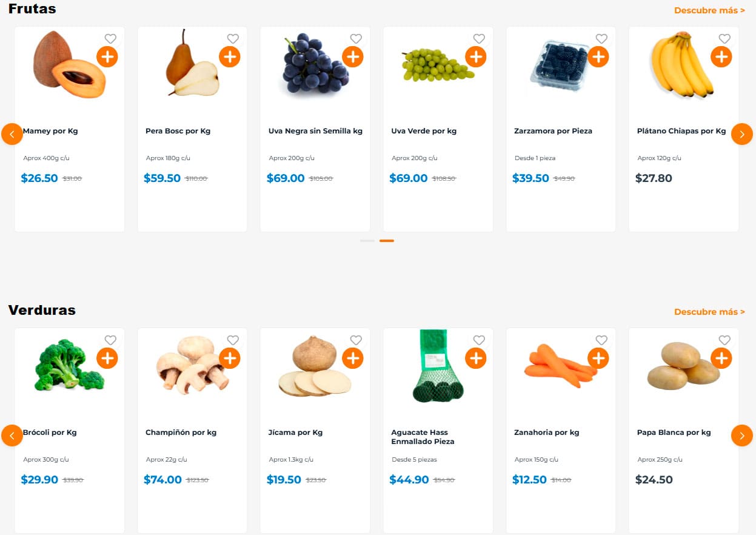Add Zanahoria por kg to cart
This screenshot has width=756, height=535.
598,358
